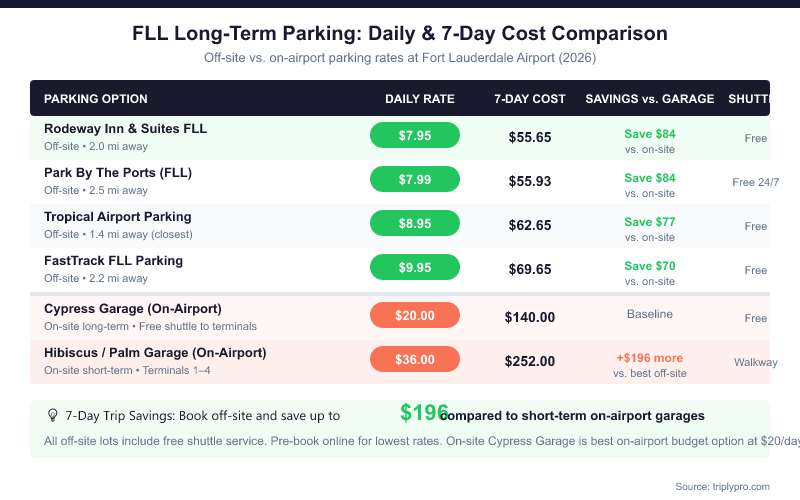Open the FastTrack FLL Parking row

click(113, 261)
